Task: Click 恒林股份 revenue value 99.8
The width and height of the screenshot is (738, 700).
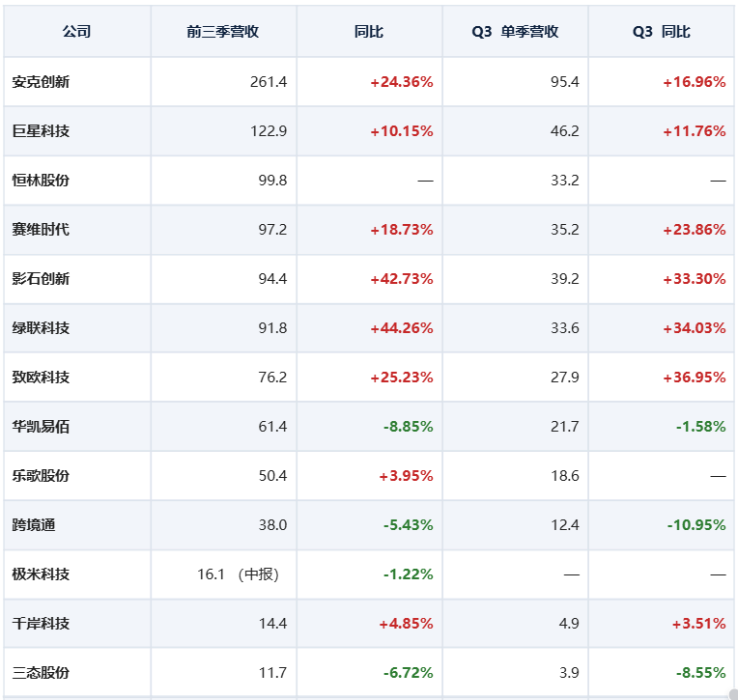Action: coord(272,181)
